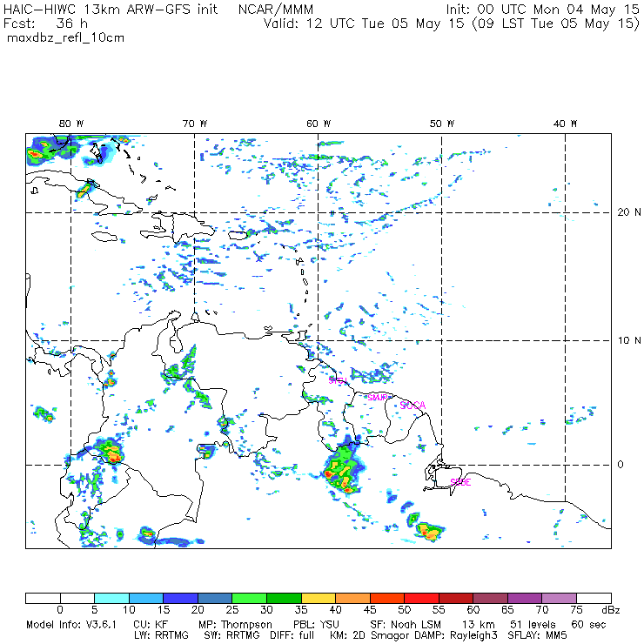Click the SOCA station label
This screenshot has height=644, width=644.
click(x=413, y=406)
